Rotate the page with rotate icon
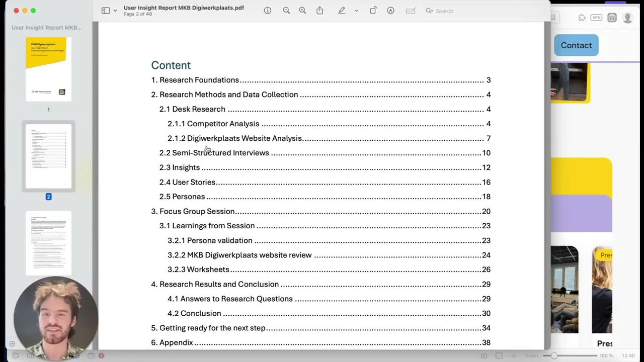 click(x=373, y=11)
